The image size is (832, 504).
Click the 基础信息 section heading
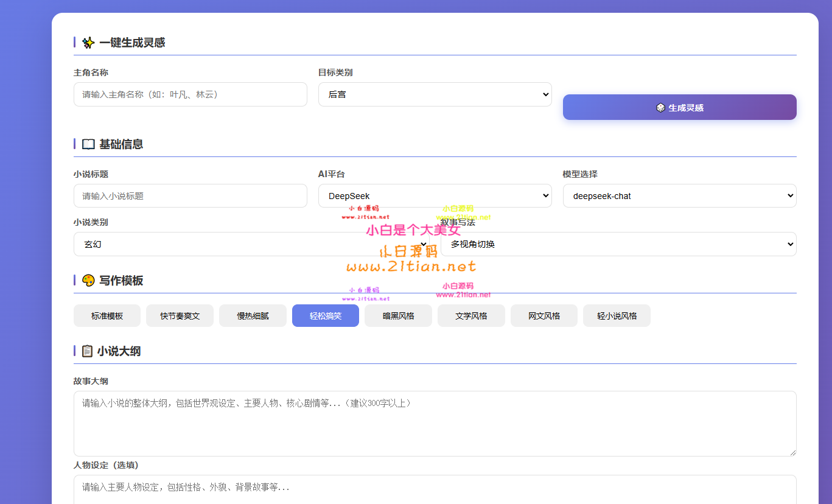click(x=121, y=144)
